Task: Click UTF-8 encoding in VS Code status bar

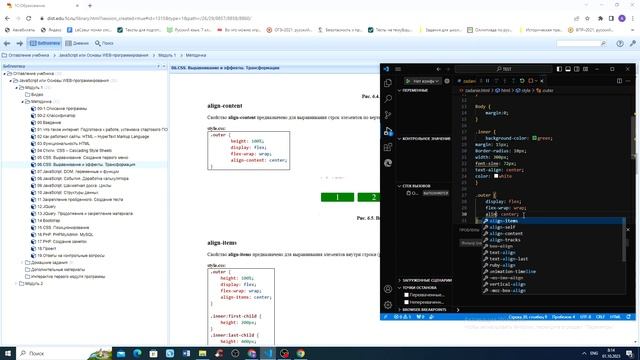Action: coord(585,317)
